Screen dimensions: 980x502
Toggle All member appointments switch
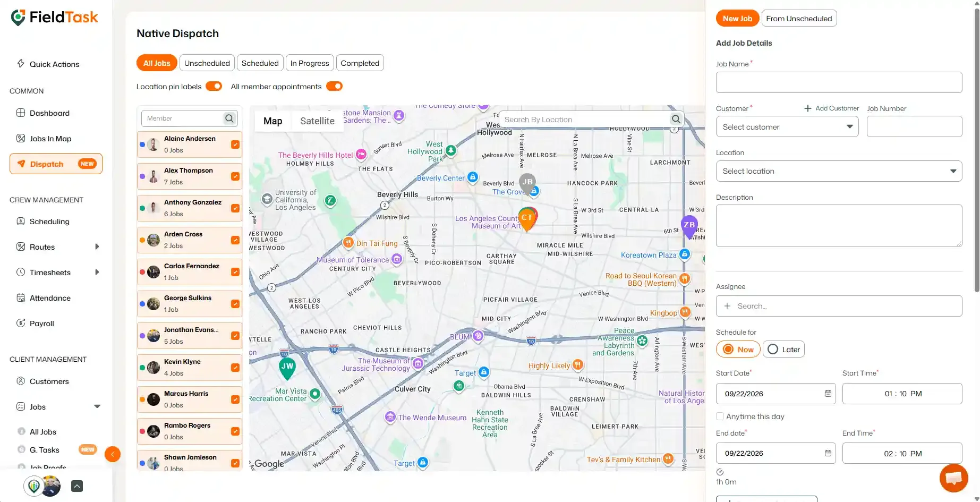point(334,86)
